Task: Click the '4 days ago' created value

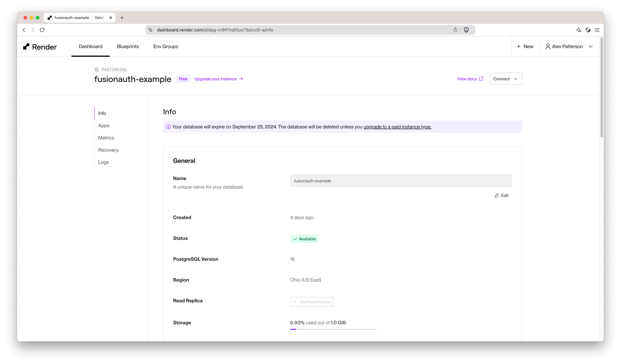Action: click(x=302, y=217)
